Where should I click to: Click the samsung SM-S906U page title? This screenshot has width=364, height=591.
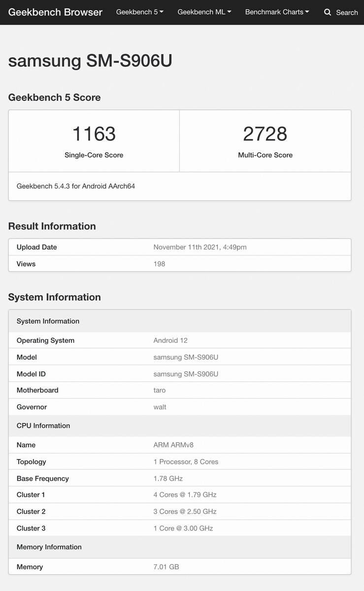(x=90, y=61)
